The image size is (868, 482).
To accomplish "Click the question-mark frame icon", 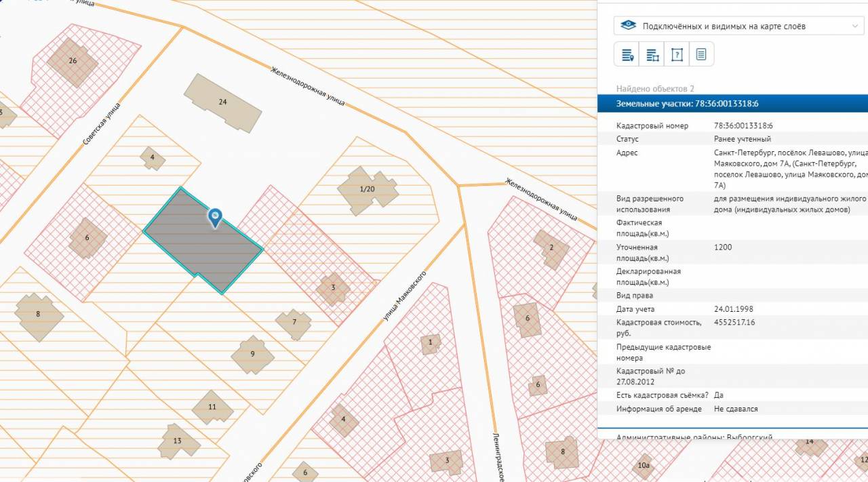I will pos(677,55).
